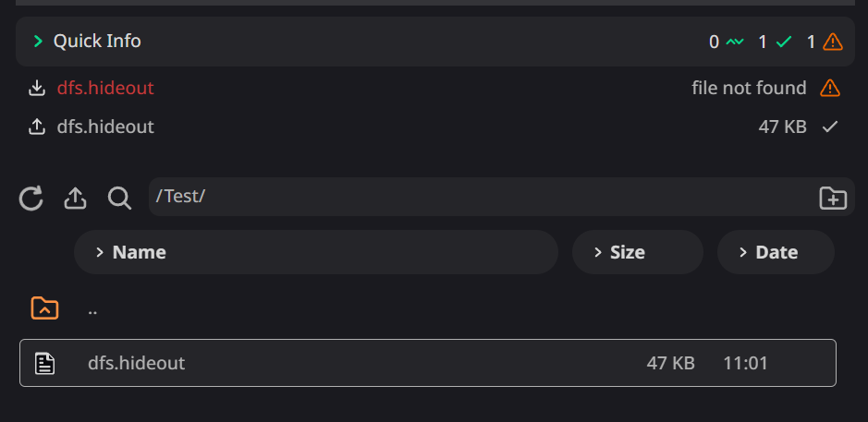868x422 pixels.
Task: Click the checkmark next to 47 KB upload
Action: [830, 127]
